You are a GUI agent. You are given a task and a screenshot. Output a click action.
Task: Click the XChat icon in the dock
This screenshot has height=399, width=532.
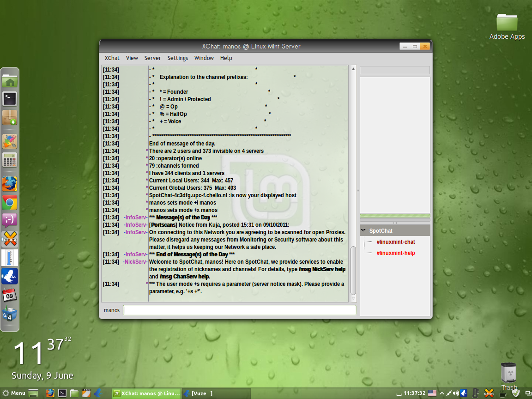(10, 239)
